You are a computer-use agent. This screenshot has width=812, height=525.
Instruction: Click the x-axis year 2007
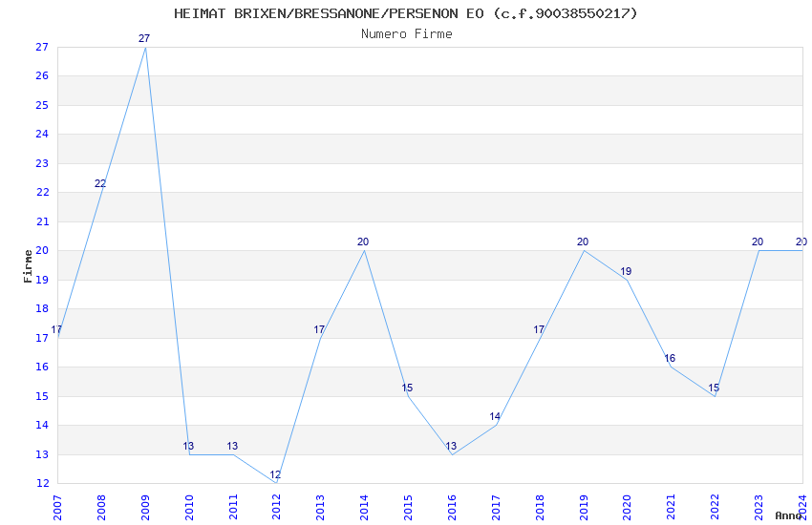click(x=57, y=508)
